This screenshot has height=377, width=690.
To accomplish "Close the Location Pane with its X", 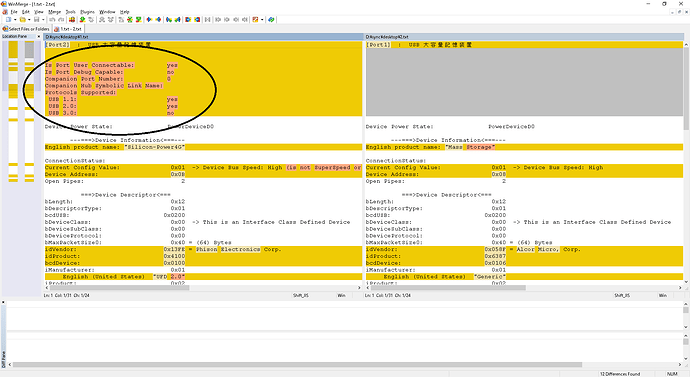I will point(39,36).
